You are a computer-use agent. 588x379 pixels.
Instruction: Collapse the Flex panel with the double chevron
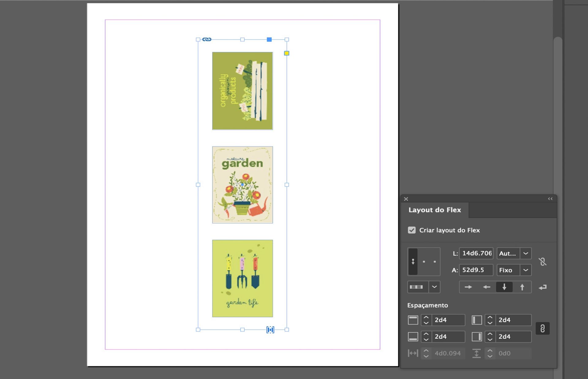(x=550, y=199)
